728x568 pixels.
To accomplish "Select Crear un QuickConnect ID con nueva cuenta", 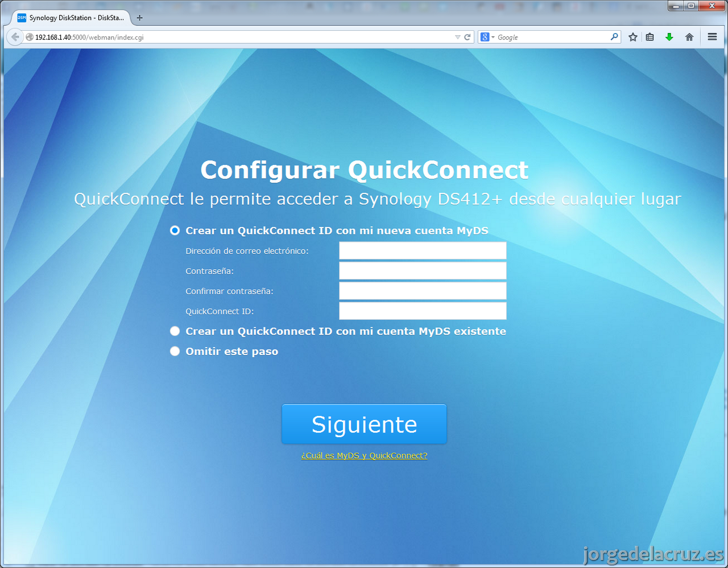I will click(175, 231).
